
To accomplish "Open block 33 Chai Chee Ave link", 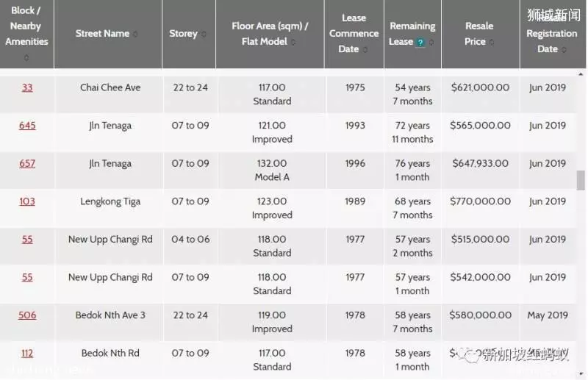I will [27, 87].
